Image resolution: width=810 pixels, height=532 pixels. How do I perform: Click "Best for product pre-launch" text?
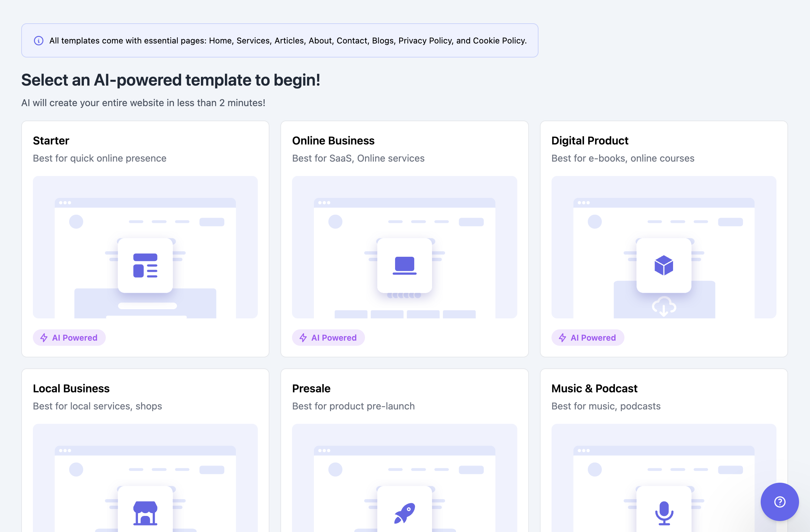pyautogui.click(x=353, y=406)
